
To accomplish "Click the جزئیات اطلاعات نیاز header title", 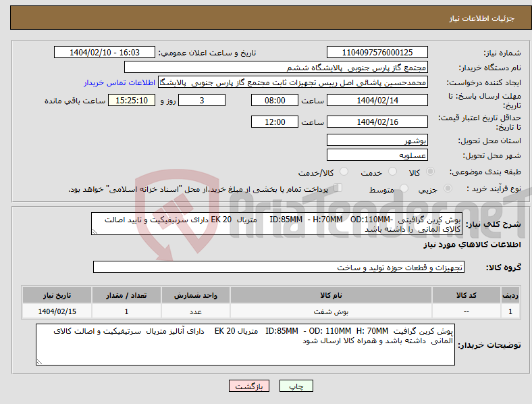I will [x=482, y=18].
